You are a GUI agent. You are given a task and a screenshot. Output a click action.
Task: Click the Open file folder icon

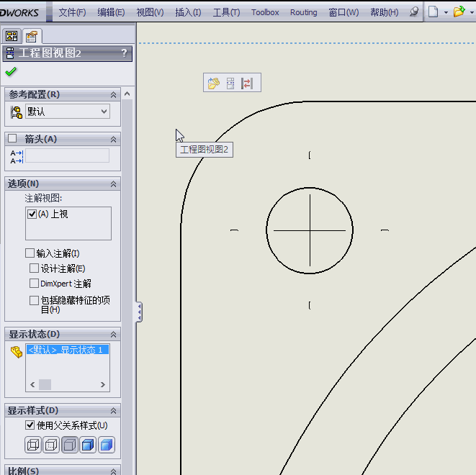[x=459, y=12]
